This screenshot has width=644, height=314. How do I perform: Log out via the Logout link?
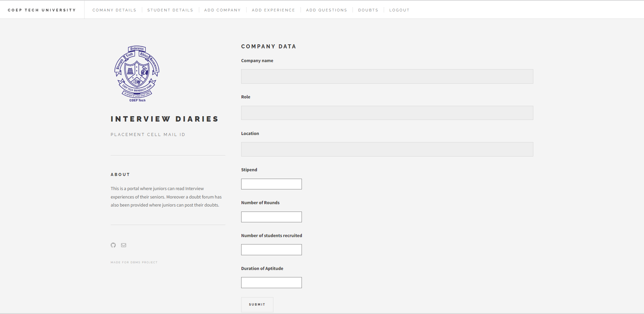pos(399,10)
